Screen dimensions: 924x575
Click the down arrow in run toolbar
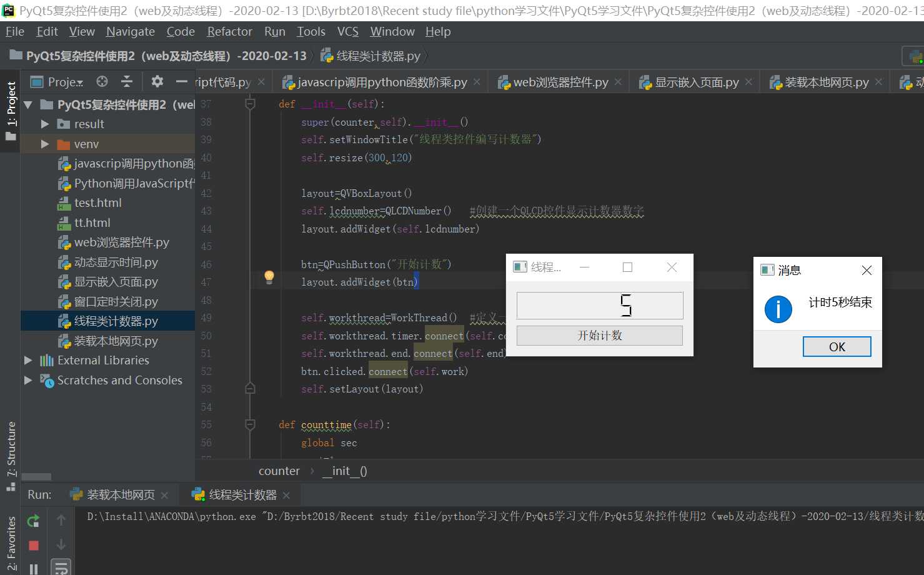click(61, 544)
